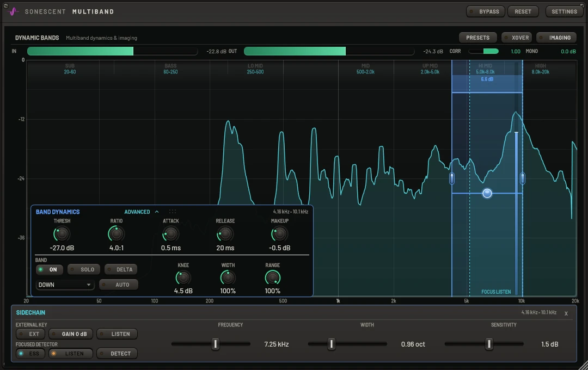The image size is (588, 370).
Task: Select the LO MID 250-500 band label
Action: pyautogui.click(x=255, y=69)
